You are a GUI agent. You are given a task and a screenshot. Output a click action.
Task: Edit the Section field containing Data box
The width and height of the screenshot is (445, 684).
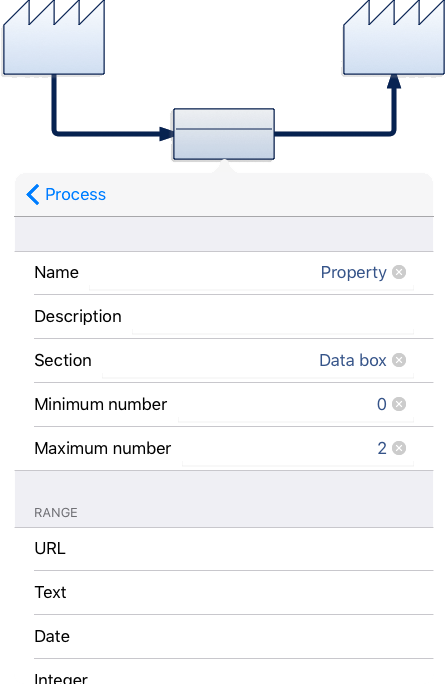point(257,361)
